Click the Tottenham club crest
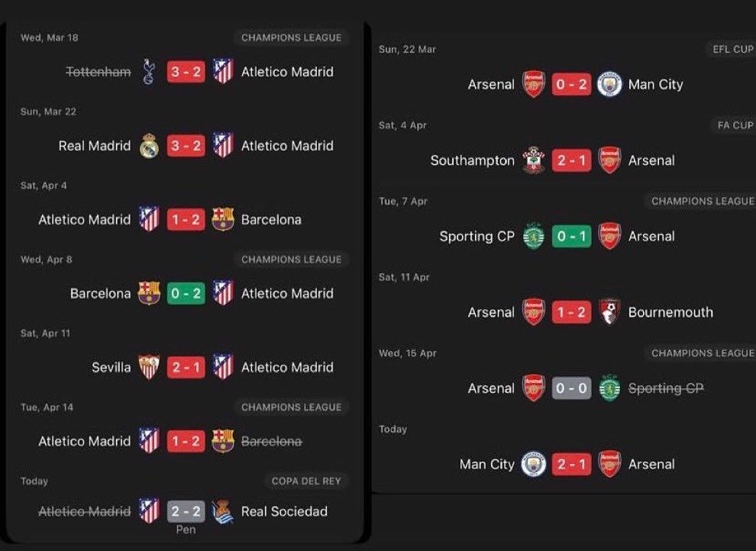The image size is (756, 551). tap(149, 72)
